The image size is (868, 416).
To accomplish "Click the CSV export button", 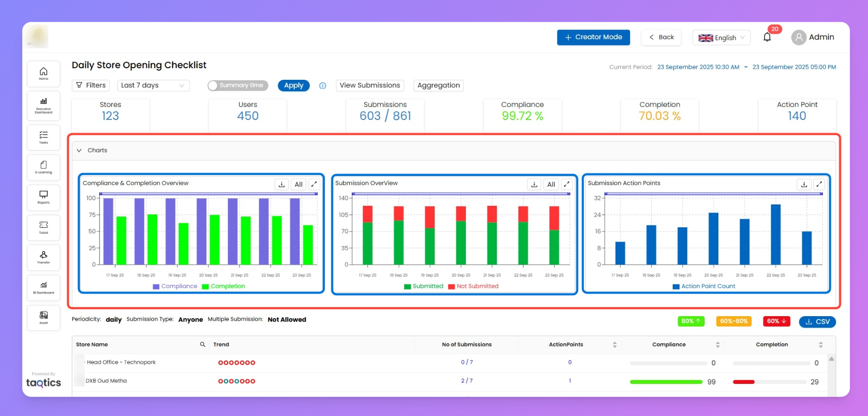I will pos(817,322).
